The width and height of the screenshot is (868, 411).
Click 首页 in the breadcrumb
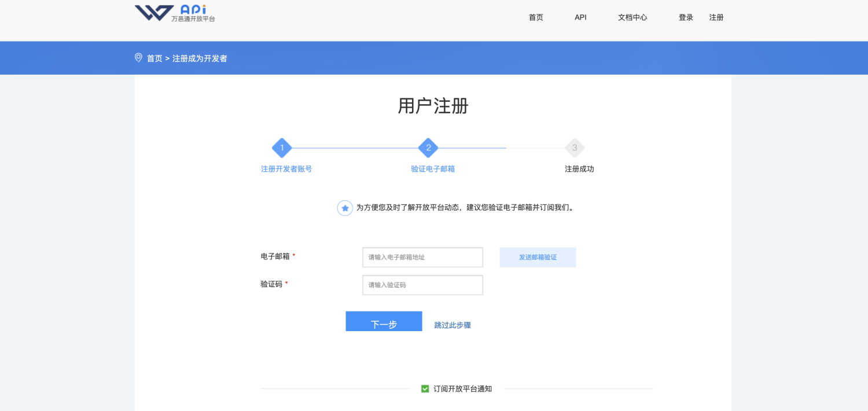tap(155, 58)
